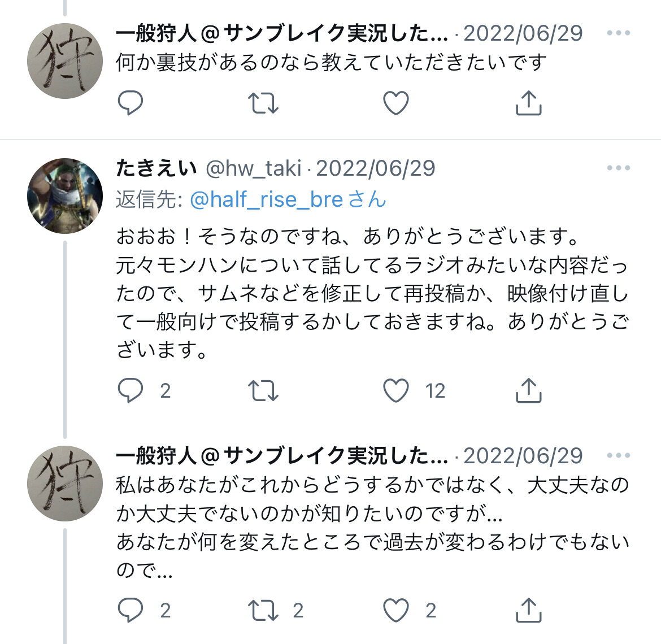The image size is (661, 644).
Task: Open the たきえい display name
Action: point(156,168)
